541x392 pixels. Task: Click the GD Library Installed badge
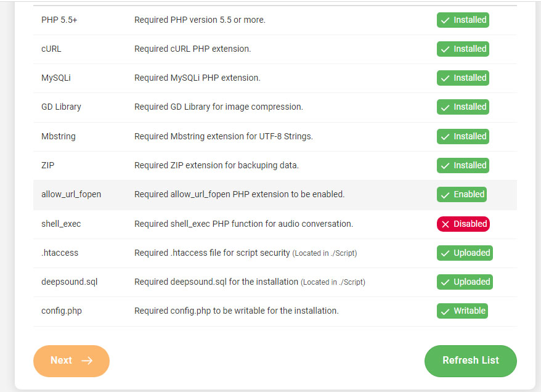[463, 107]
